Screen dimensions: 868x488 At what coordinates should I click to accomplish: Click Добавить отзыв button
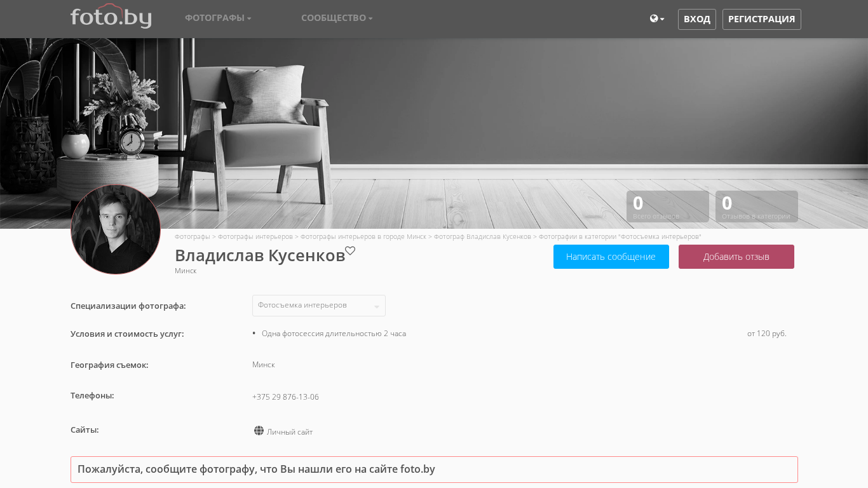click(x=736, y=257)
